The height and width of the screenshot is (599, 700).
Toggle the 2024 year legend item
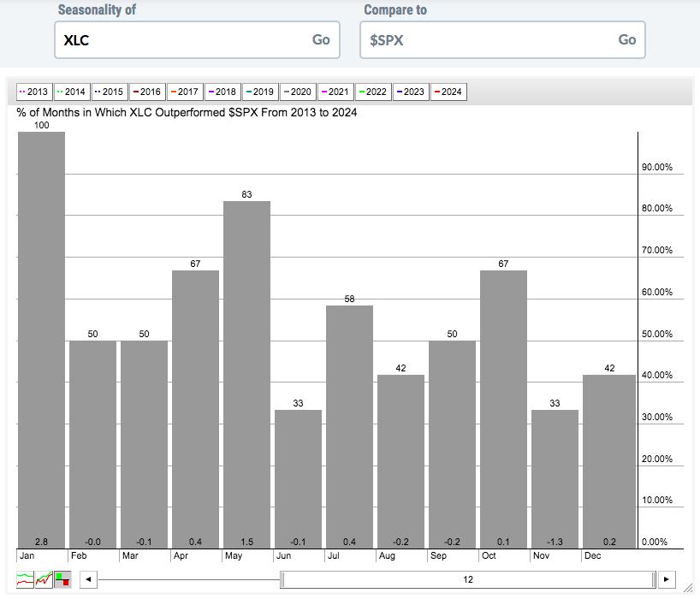[x=448, y=92]
